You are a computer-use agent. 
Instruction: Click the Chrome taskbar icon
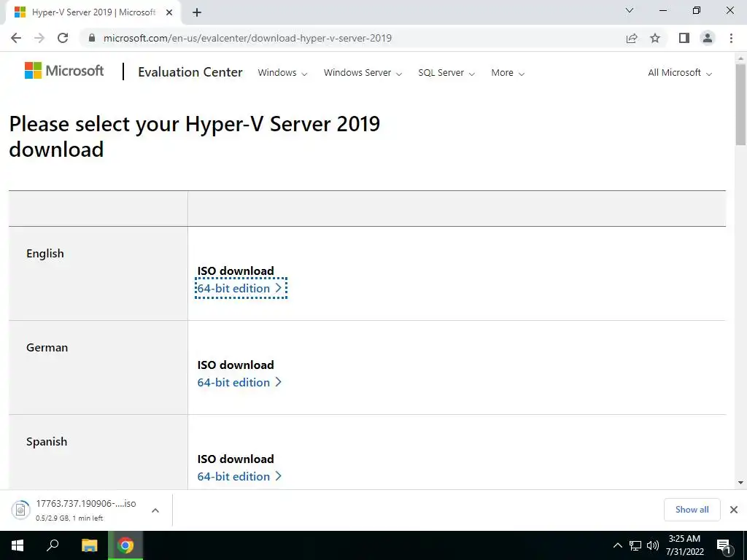click(125, 545)
